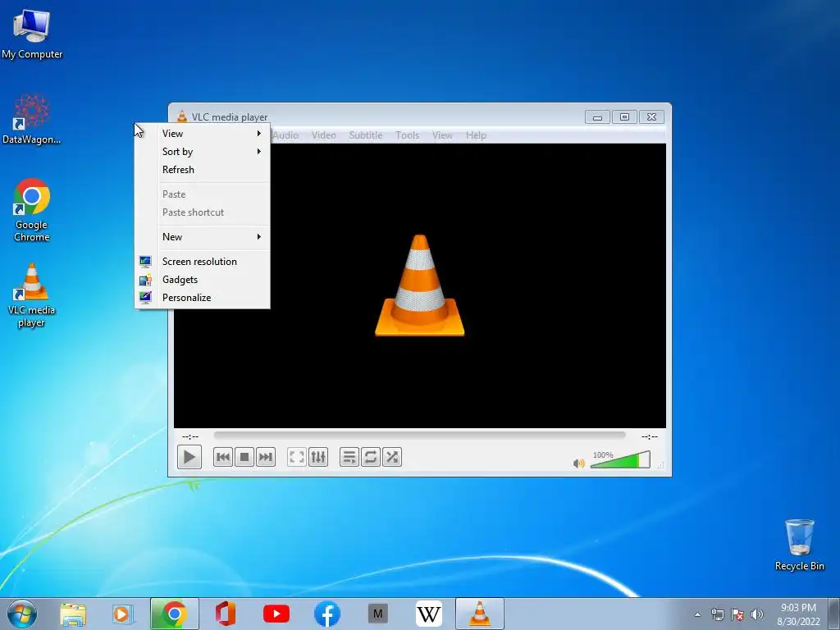
Task: Expand View submenu in context menu
Action: point(202,134)
